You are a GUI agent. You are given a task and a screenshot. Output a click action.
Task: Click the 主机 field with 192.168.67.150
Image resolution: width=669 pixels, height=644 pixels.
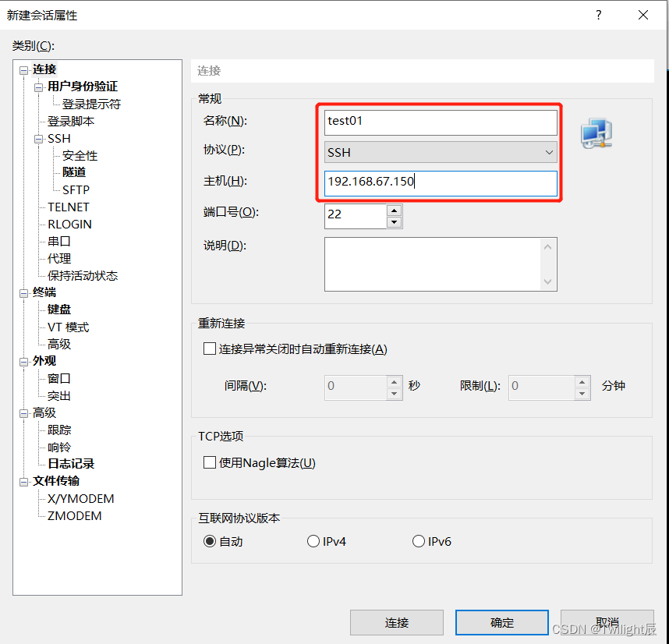coord(441,183)
